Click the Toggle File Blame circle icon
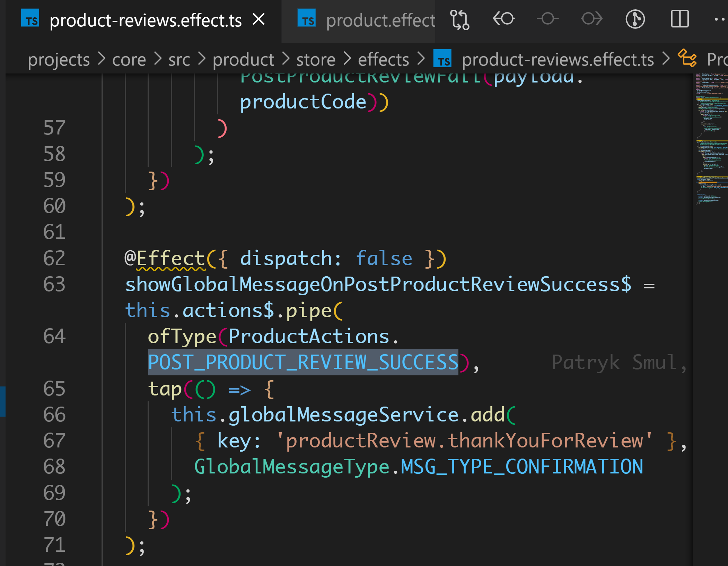This screenshot has width=728, height=566. [x=547, y=19]
